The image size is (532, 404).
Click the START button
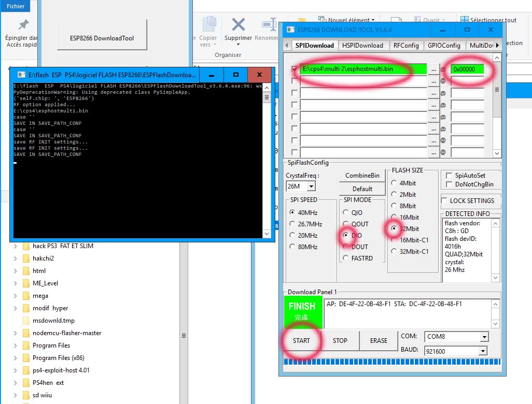[x=301, y=341]
